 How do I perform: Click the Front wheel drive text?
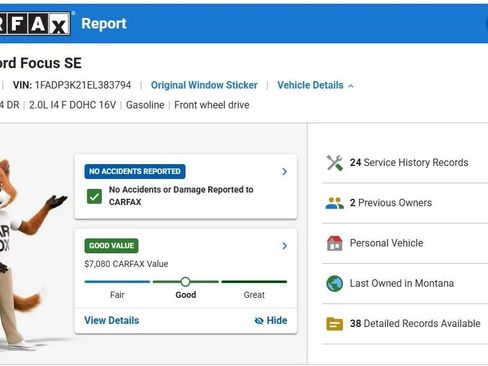click(x=212, y=105)
